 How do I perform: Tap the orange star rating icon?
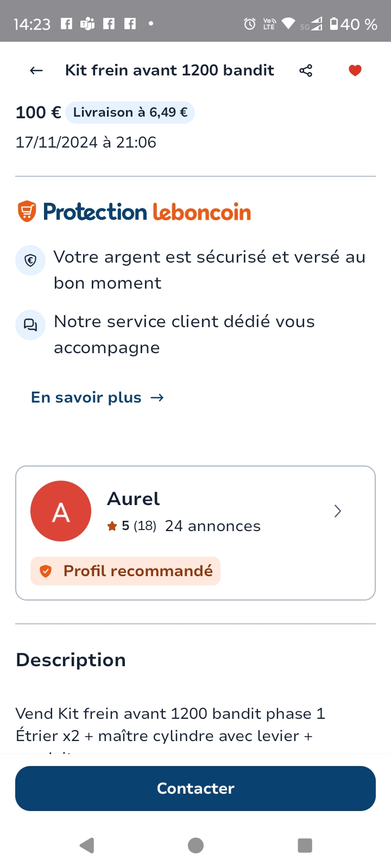coord(112,526)
